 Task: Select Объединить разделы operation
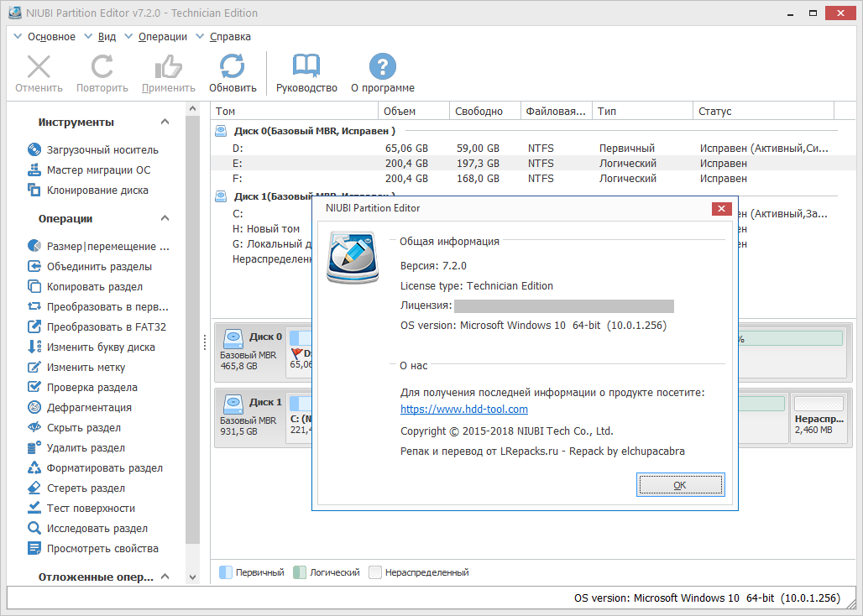99,267
